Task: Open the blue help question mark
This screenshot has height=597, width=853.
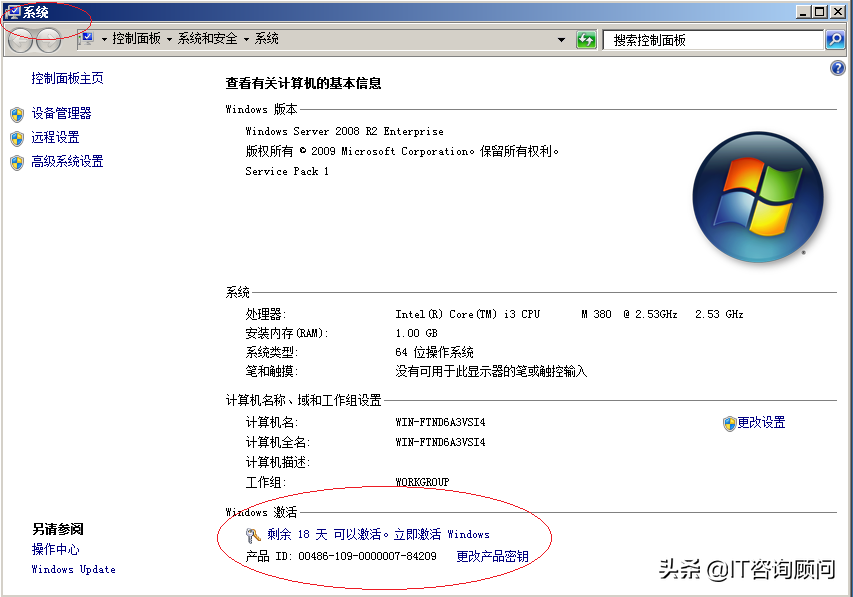Action: 837,68
